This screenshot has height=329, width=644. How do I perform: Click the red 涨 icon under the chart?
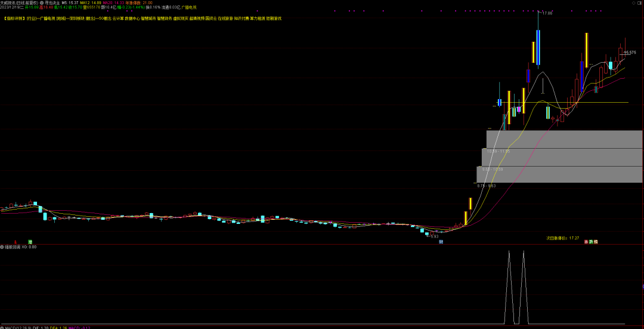[586, 242]
